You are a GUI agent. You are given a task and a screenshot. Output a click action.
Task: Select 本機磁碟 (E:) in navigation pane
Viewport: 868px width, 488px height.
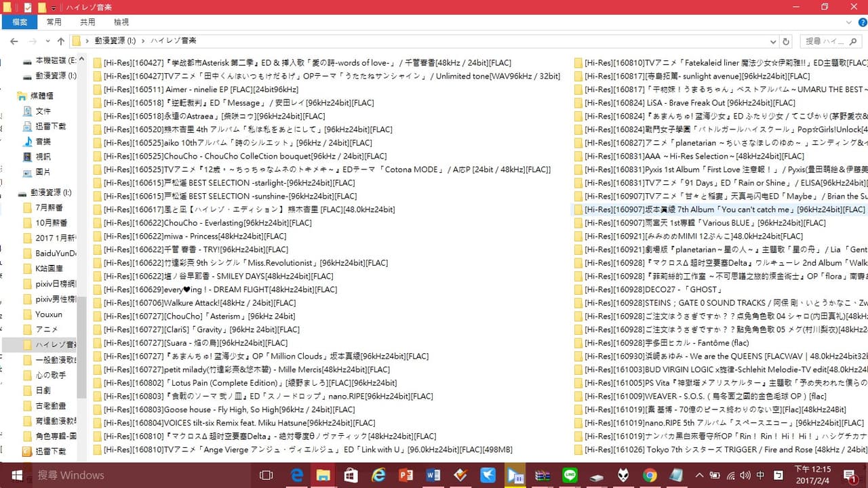(x=49, y=62)
